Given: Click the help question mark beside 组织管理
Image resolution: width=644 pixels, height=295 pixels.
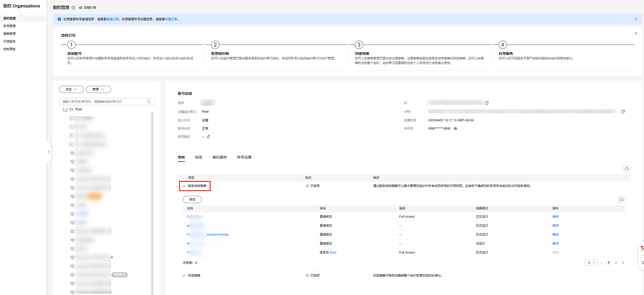Looking at the screenshot, I should 73,8.
